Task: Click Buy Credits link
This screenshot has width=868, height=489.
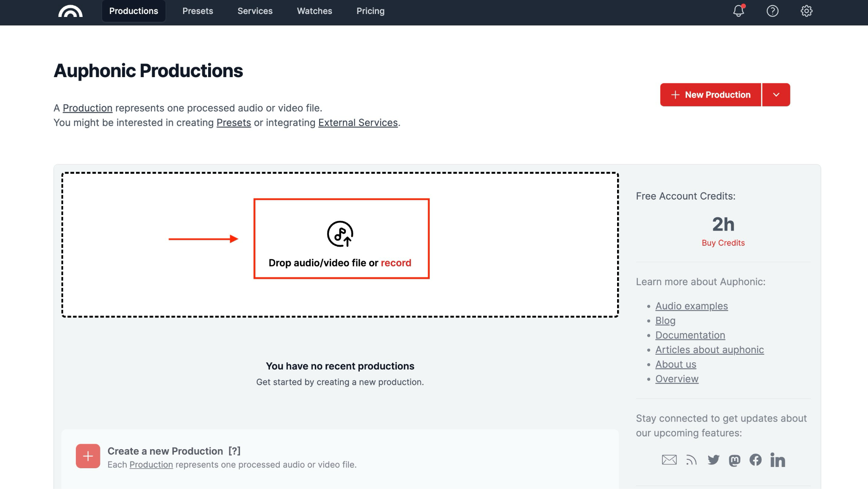Action: [x=723, y=243]
